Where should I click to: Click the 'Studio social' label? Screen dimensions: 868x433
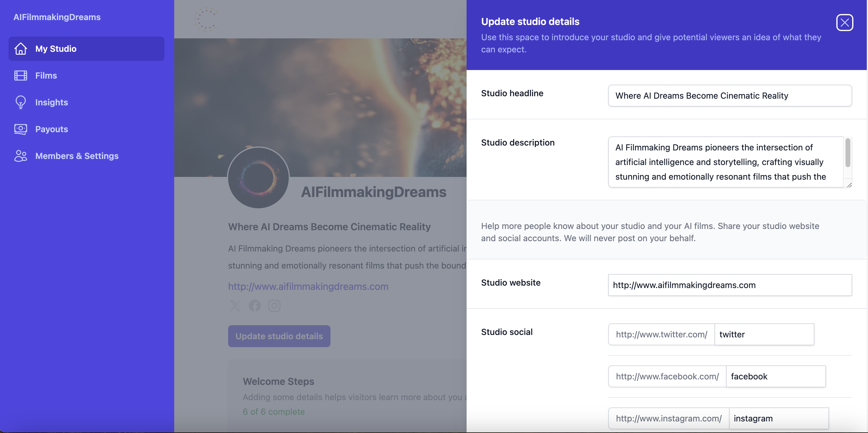pyautogui.click(x=507, y=332)
